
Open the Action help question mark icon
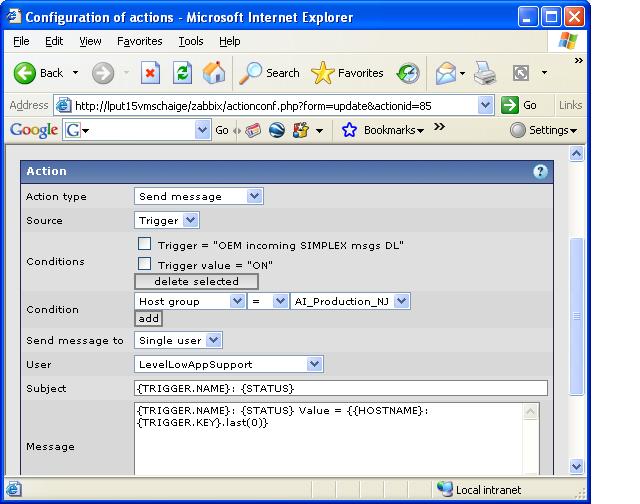(540, 172)
